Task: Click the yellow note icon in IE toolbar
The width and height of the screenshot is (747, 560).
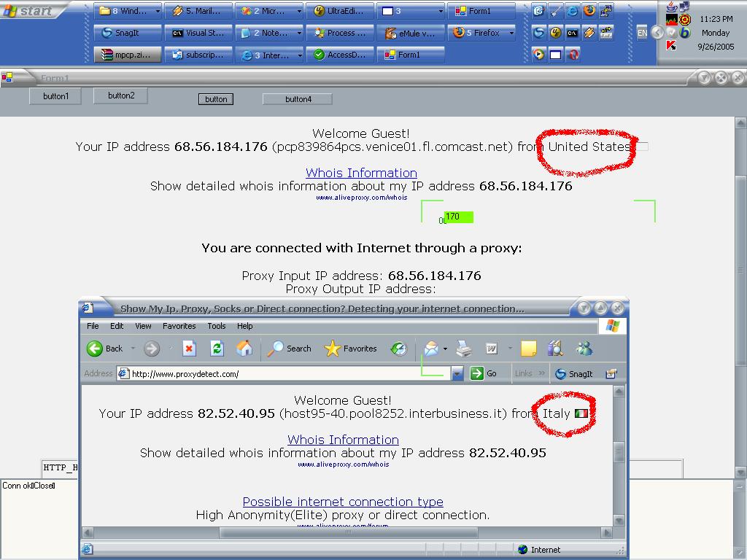Action: tap(528, 349)
